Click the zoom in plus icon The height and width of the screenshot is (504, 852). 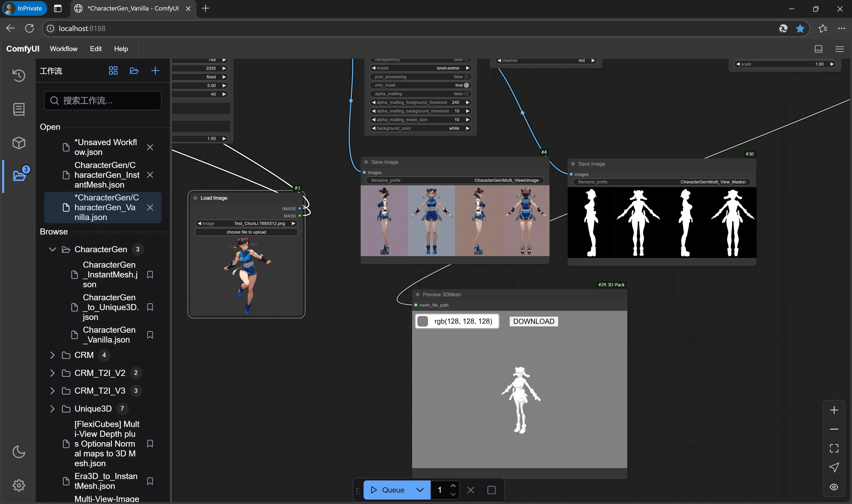pos(834,410)
